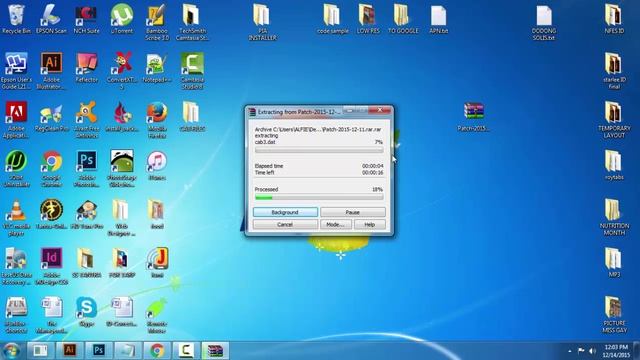
Task: Open the roytabs folder
Action: click(614, 166)
